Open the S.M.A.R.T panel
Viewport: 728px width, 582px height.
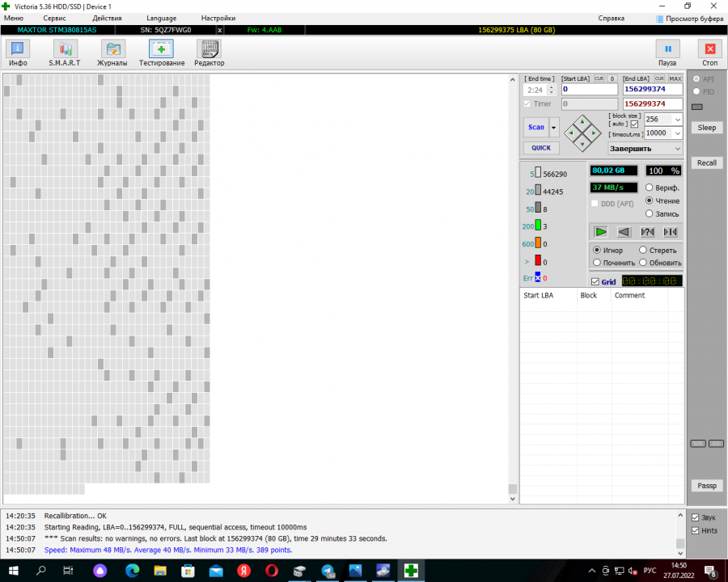pyautogui.click(x=65, y=53)
